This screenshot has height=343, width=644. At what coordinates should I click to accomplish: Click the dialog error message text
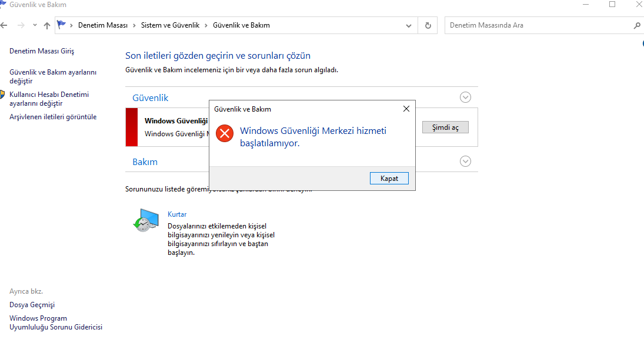pos(313,137)
